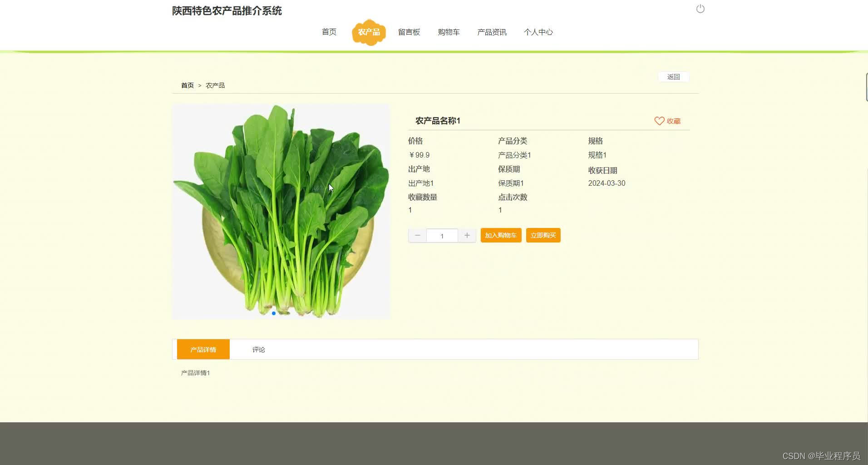Viewport: 868px width, 465px height.
Task: Open 个人中心 from the navigation bar
Action: (x=538, y=32)
